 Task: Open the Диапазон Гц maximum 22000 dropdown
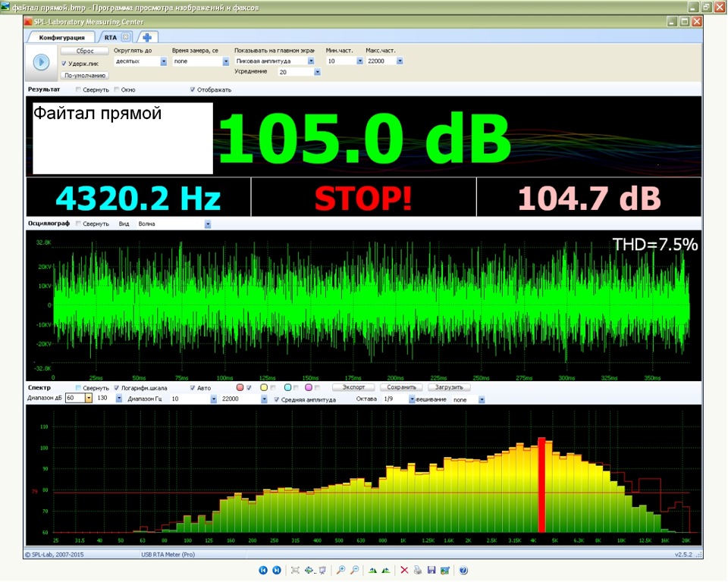264,399
